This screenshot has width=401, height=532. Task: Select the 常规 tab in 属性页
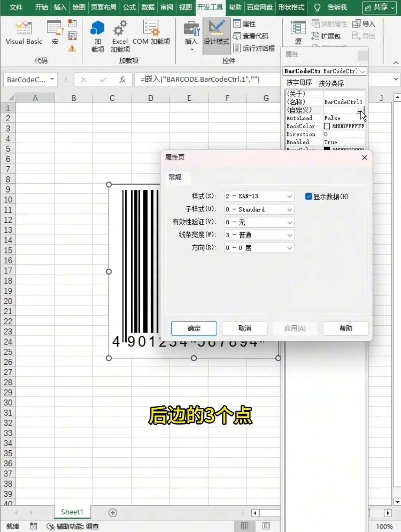175,177
